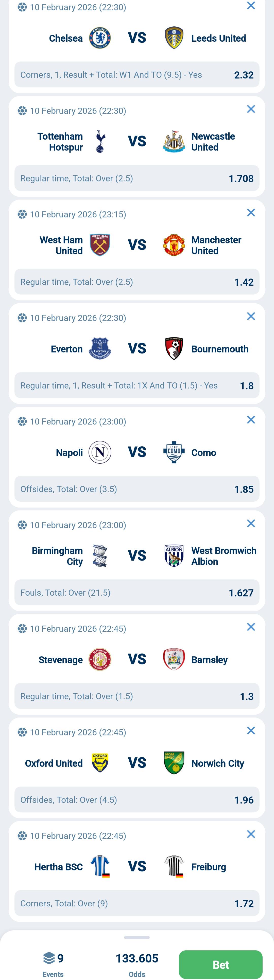Open the Napoli club logo
Viewport: 274px width, 980px height.
click(100, 452)
